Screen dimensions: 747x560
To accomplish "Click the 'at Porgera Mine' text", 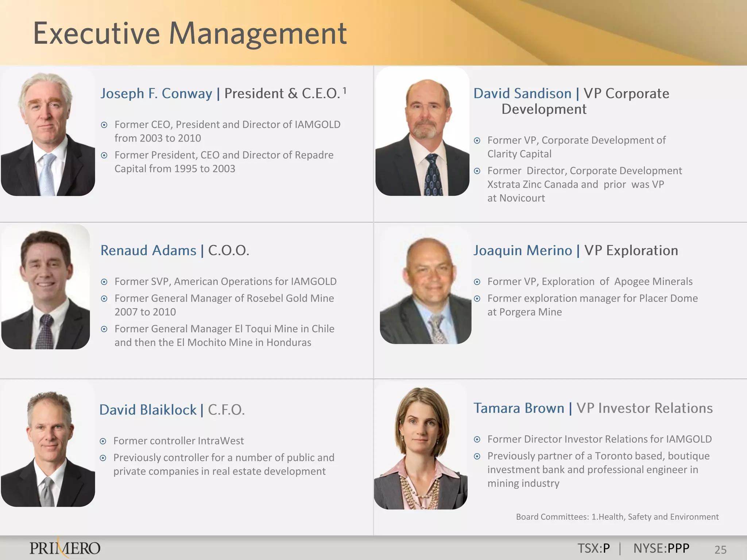I will click(x=525, y=312).
